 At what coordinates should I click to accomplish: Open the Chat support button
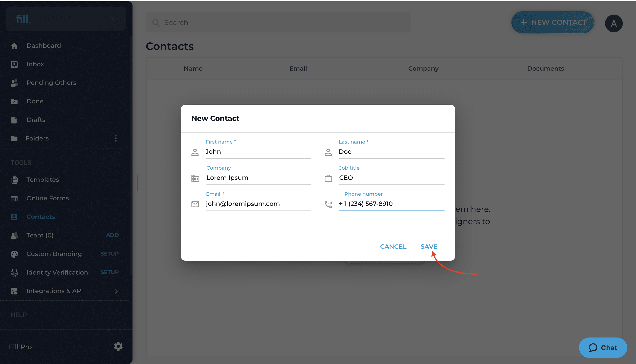603,347
